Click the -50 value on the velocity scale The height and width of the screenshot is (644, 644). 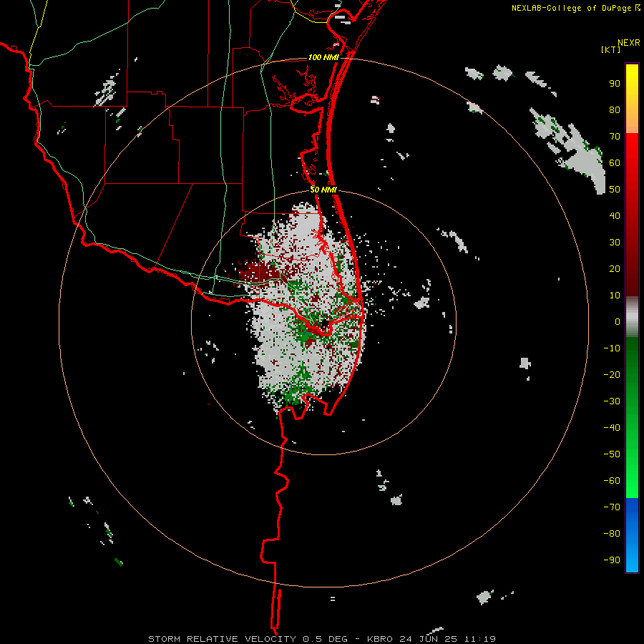pos(612,454)
